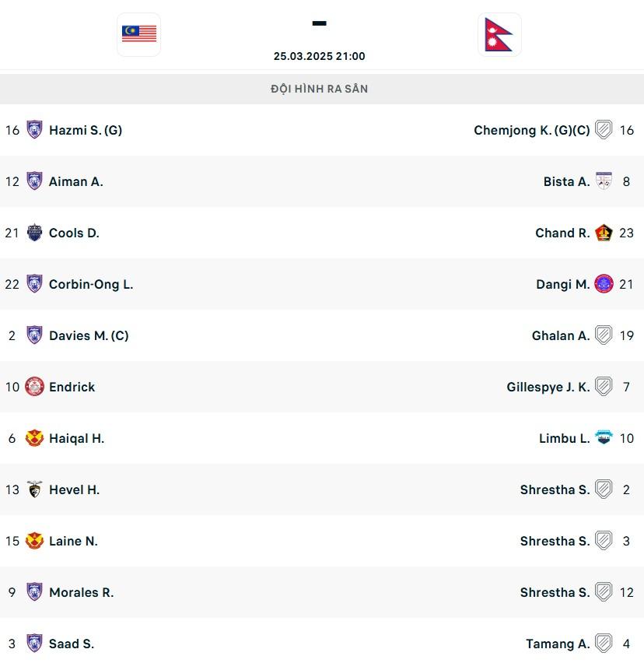Open Shrestha S. wearing number 12
Screen dimensions: 644x663
tap(555, 592)
